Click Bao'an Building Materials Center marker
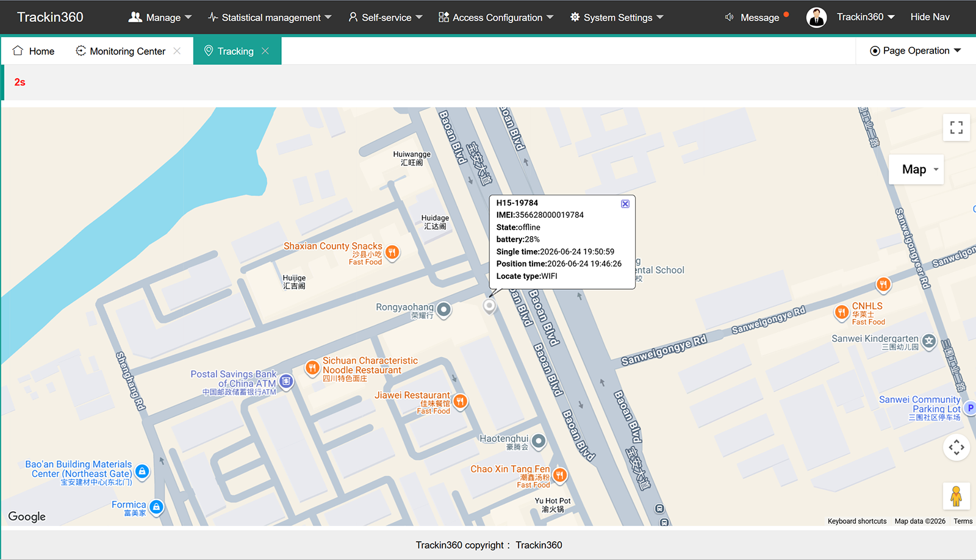This screenshot has height=560, width=976. (142, 471)
